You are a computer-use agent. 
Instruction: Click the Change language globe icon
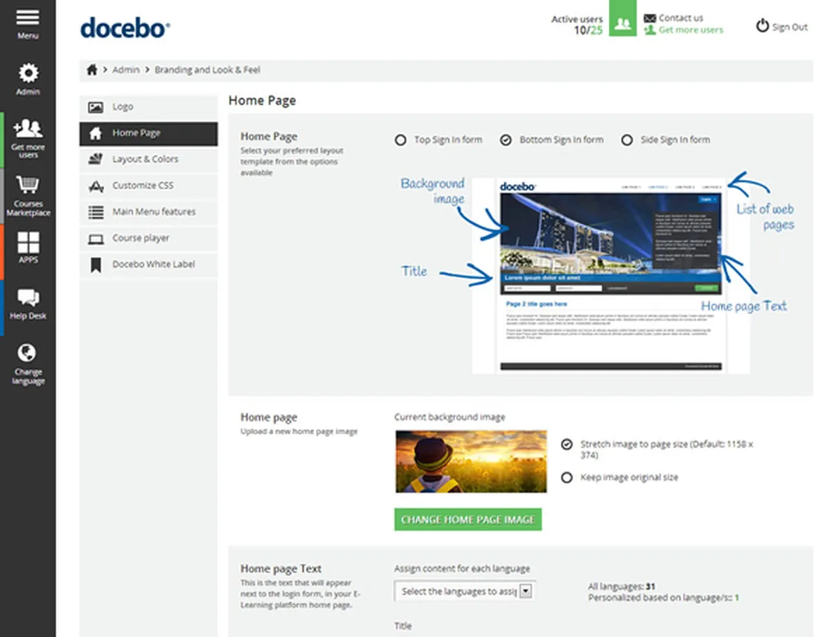point(28,353)
